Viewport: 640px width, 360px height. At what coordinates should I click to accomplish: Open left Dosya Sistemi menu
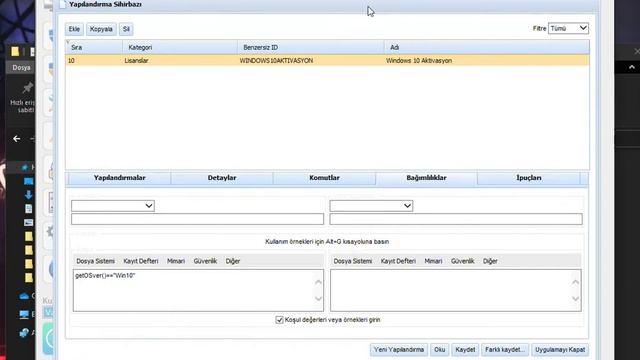[x=96, y=261]
